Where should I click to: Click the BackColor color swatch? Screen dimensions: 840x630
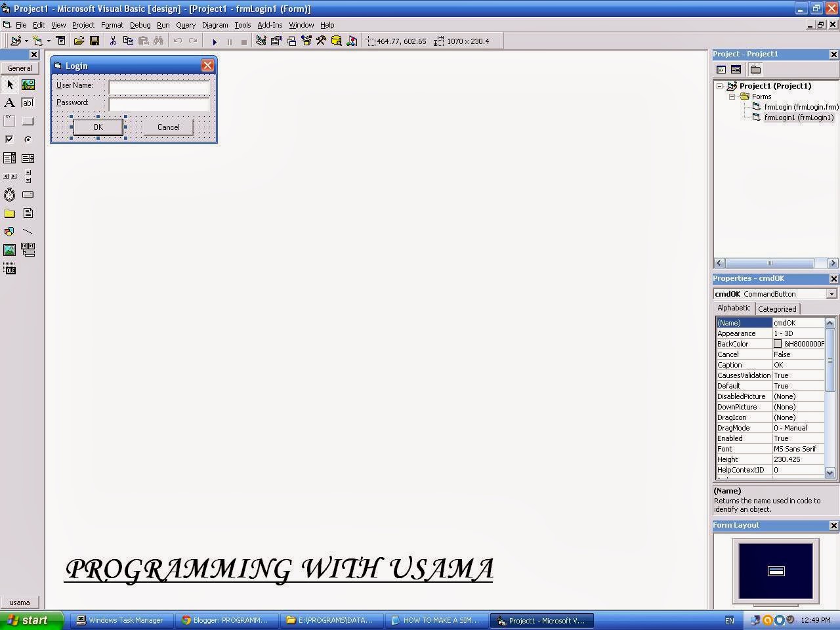click(x=778, y=344)
